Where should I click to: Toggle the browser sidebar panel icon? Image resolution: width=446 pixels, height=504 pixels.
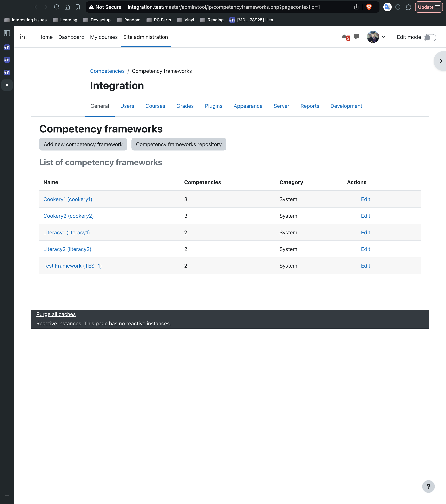coord(7,33)
